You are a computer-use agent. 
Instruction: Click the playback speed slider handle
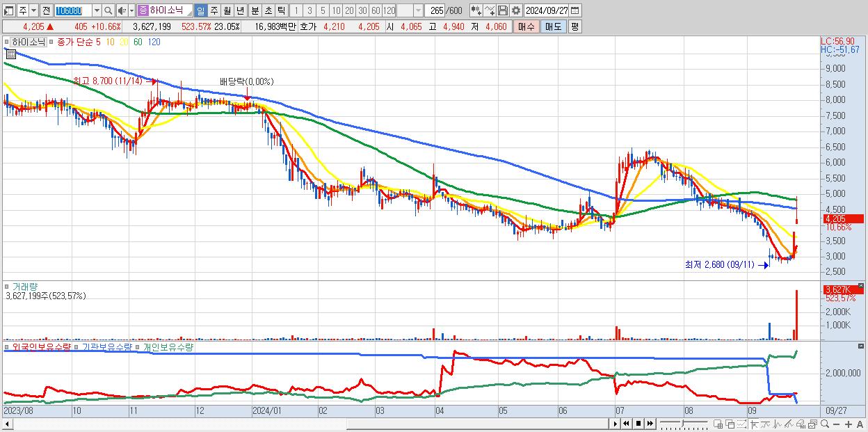pos(683,423)
